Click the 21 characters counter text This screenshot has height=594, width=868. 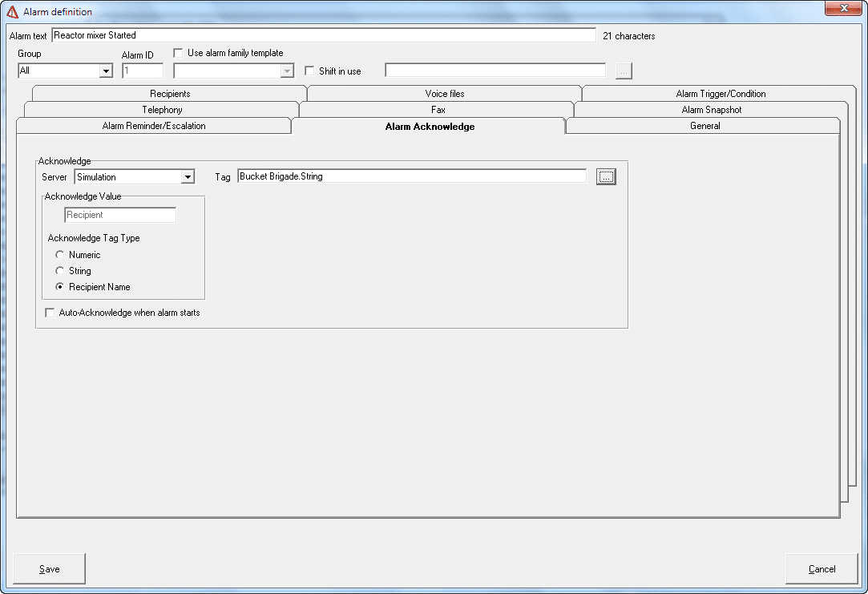(x=629, y=36)
